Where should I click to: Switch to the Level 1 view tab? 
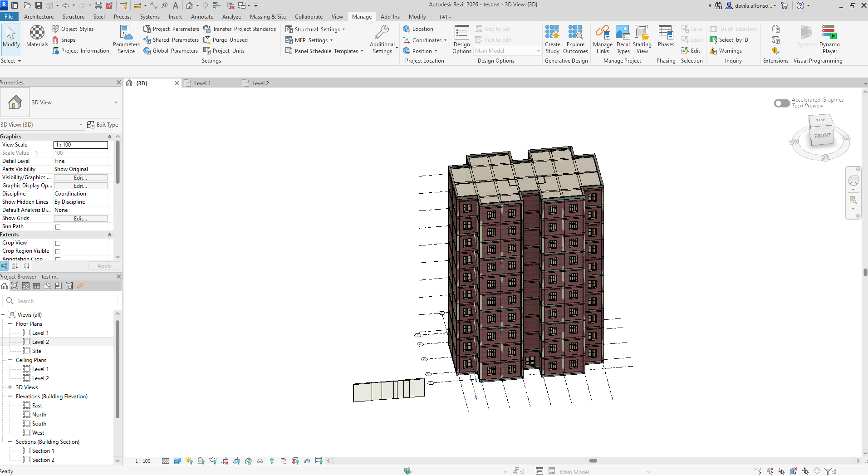(x=202, y=83)
